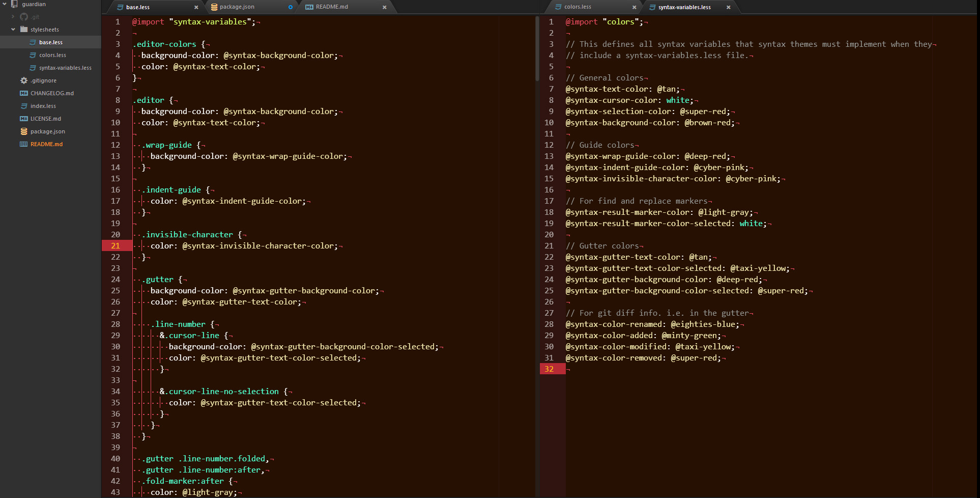The height and width of the screenshot is (498, 980).
Task: Expand the .git folder chevron
Action: point(13,17)
